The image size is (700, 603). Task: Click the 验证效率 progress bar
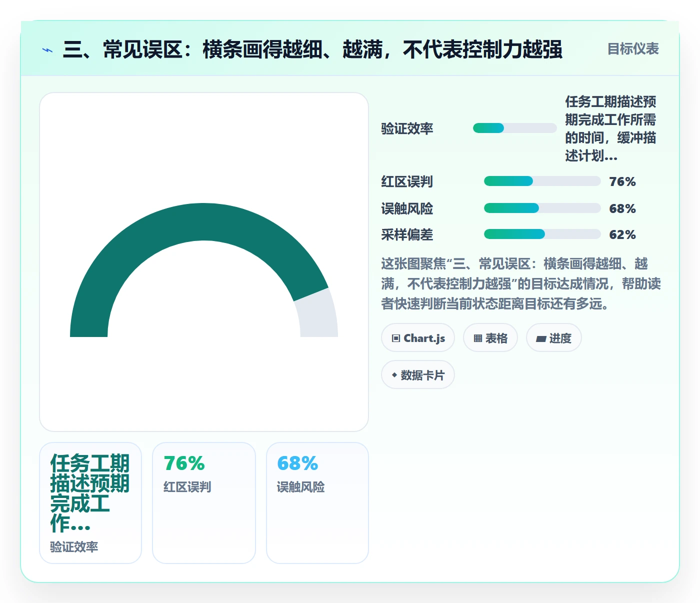tap(515, 128)
